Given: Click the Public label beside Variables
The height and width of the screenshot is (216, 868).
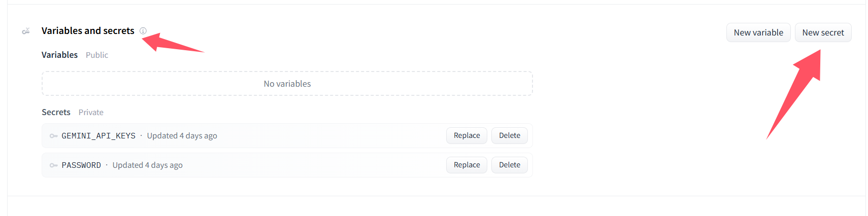Looking at the screenshot, I should (x=97, y=55).
